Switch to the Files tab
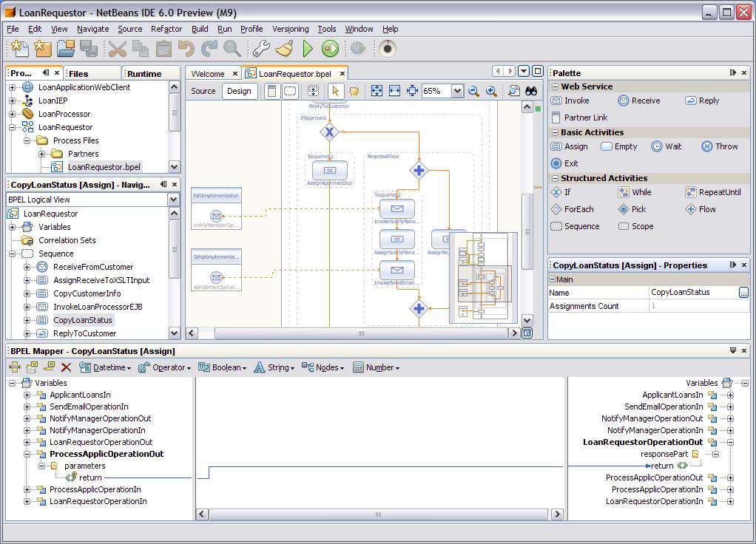The width and height of the screenshot is (756, 544). coord(92,74)
